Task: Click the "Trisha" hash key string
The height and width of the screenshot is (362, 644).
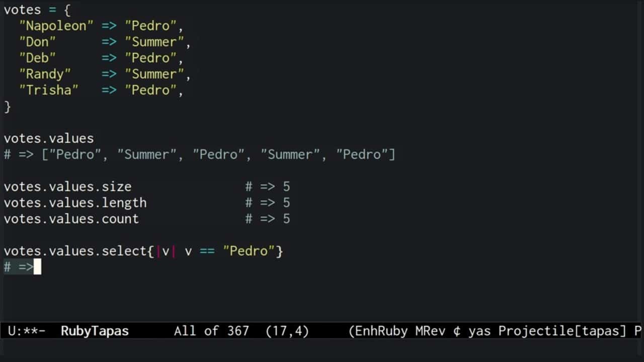Action: [x=49, y=90]
